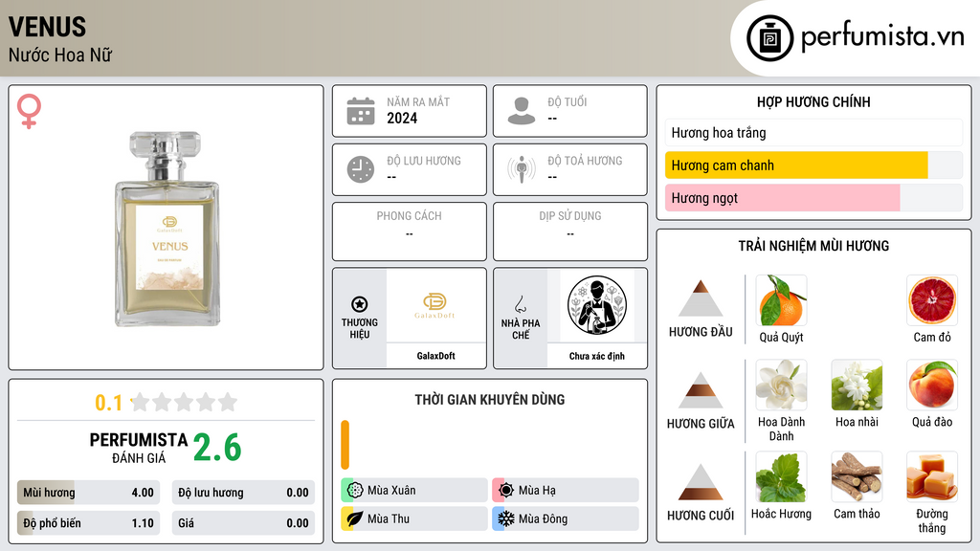Image resolution: width=980 pixels, height=551 pixels.
Task: Click the Mùa Thu leaf icon
Action: tap(355, 518)
